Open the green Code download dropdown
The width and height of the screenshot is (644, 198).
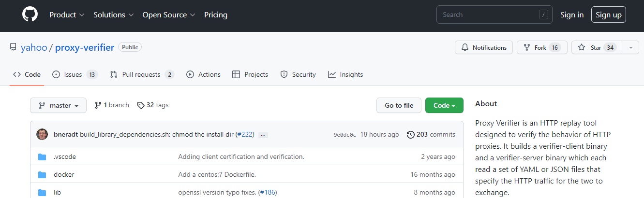tap(444, 105)
